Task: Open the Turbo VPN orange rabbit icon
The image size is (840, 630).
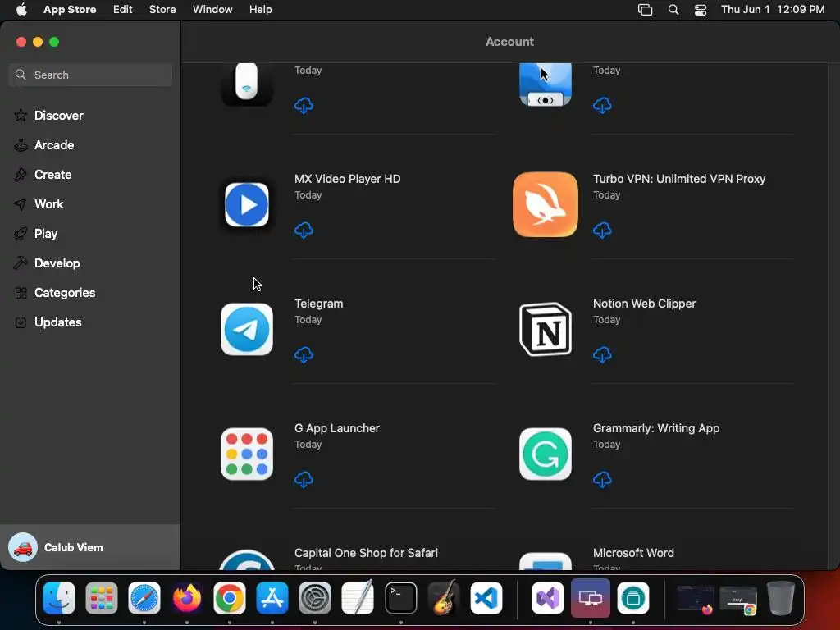Action: [546, 204]
